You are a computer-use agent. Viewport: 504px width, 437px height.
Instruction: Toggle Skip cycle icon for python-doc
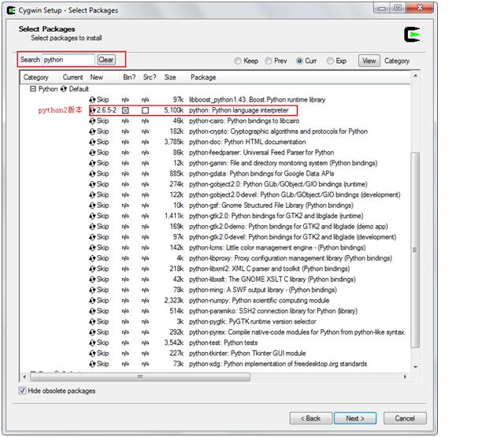point(93,142)
